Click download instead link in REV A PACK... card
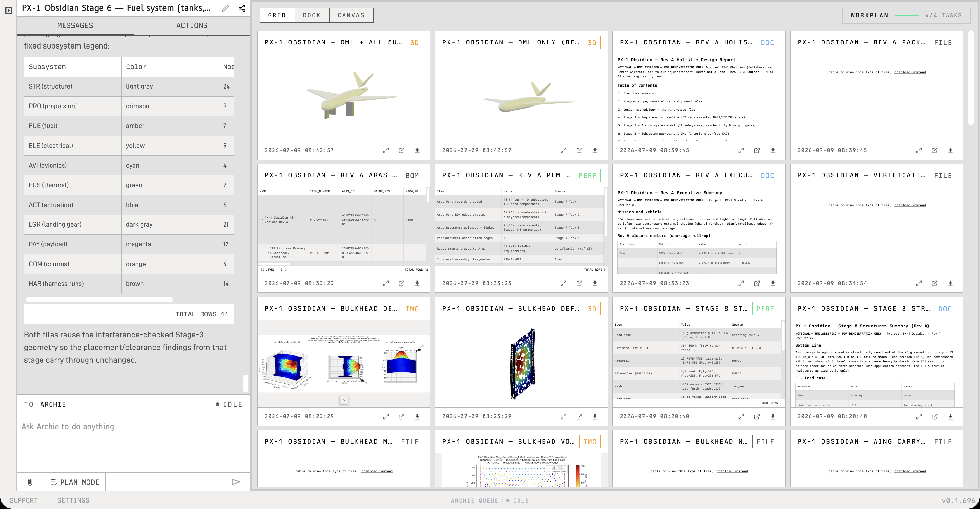This screenshot has width=980, height=509. (910, 72)
